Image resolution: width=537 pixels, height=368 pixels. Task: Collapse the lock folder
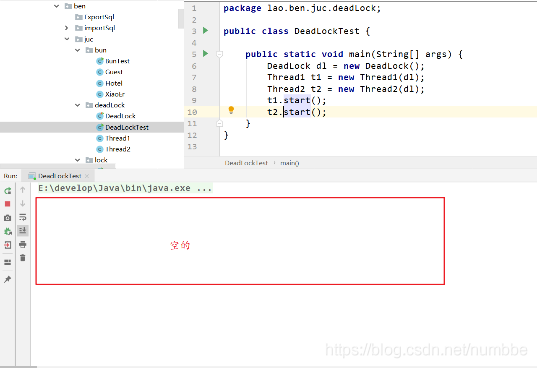point(78,160)
